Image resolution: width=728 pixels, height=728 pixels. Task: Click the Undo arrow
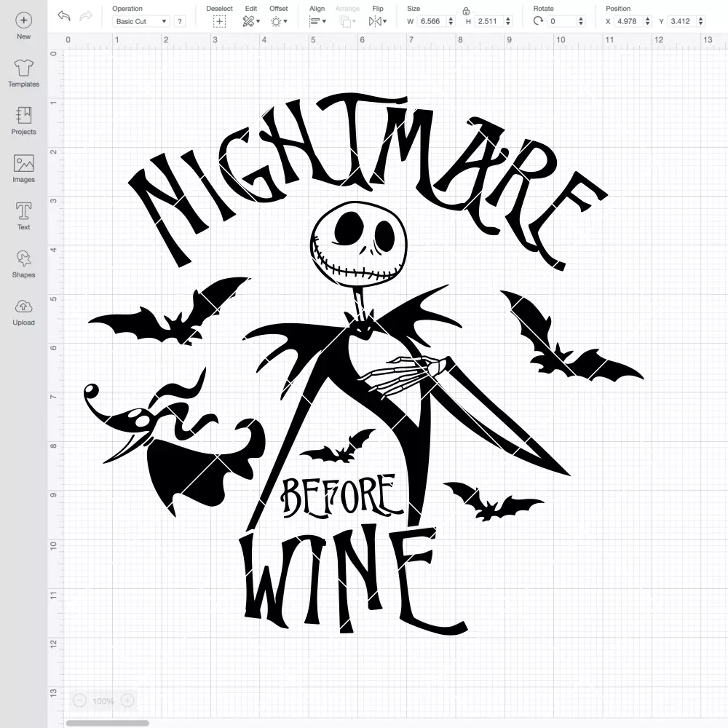point(64,16)
